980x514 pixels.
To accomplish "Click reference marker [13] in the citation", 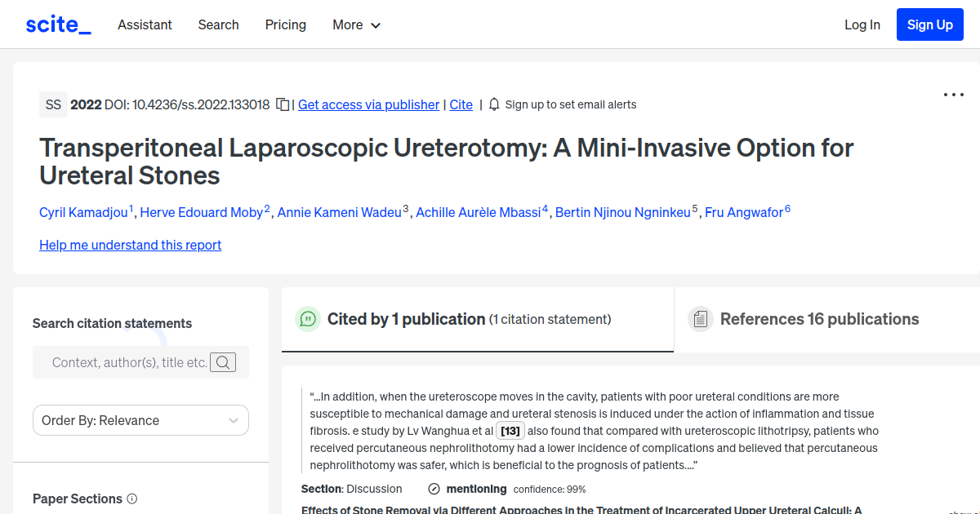I will point(510,430).
